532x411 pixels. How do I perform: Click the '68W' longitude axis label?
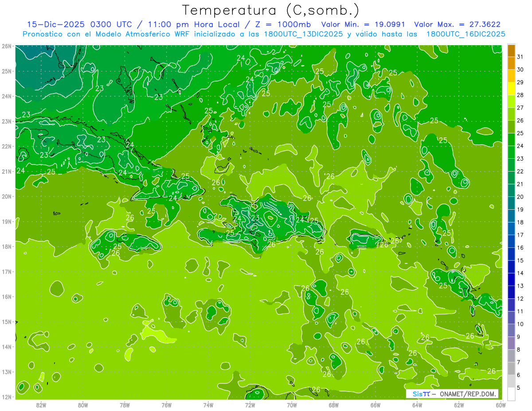click(x=334, y=405)
